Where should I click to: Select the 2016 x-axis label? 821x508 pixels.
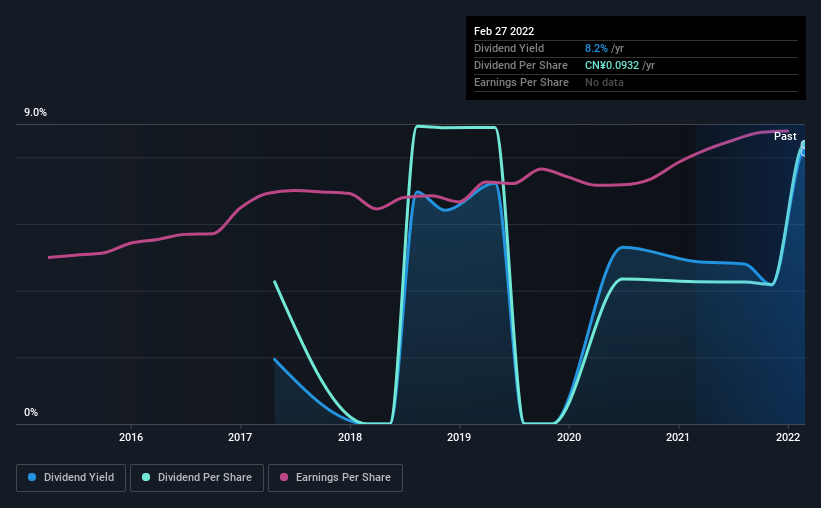point(131,437)
